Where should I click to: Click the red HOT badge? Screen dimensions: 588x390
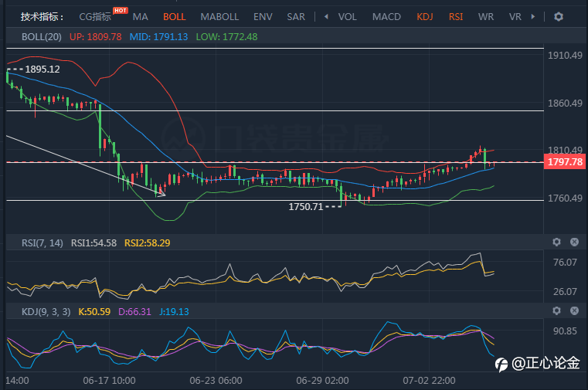(x=121, y=11)
